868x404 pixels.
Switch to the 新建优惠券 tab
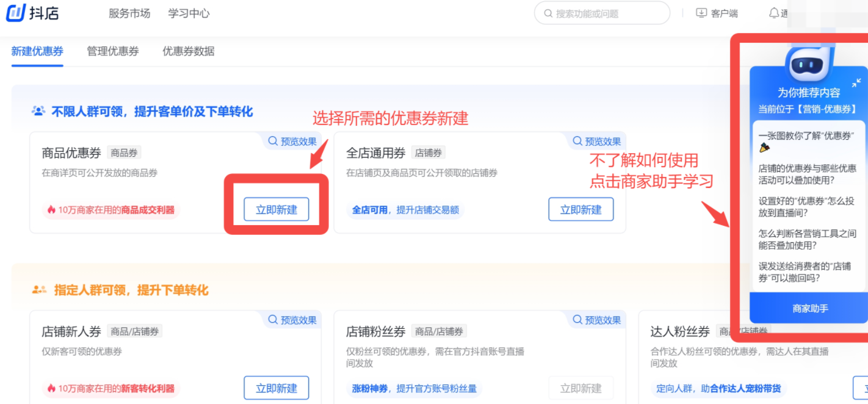37,51
